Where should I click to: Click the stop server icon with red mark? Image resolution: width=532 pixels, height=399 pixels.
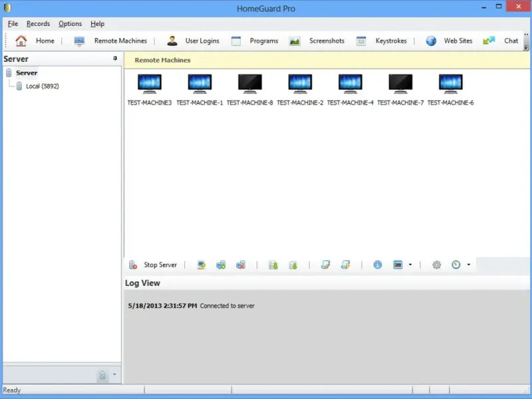(133, 265)
